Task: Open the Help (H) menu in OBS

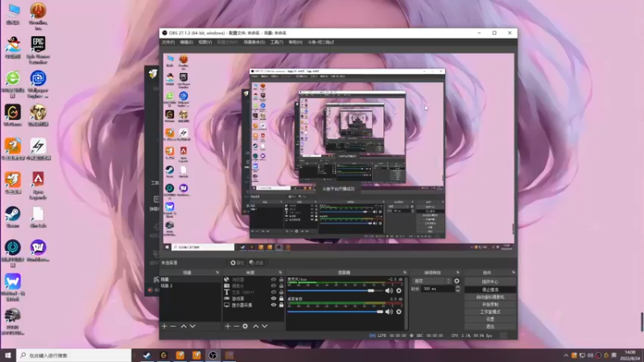Action: (x=295, y=43)
